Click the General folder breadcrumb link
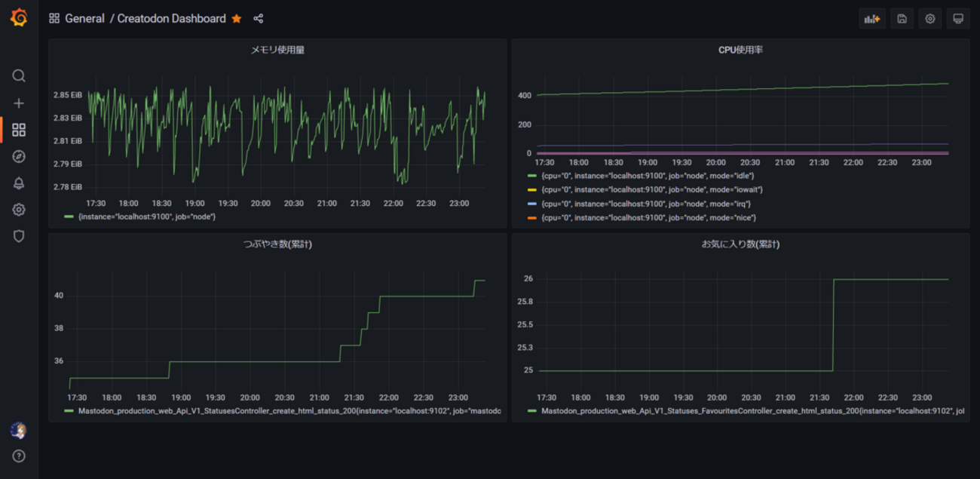 point(84,19)
